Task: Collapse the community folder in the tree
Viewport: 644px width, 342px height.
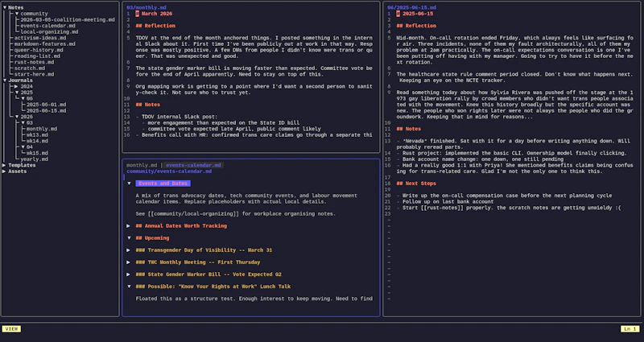Action: pos(17,14)
